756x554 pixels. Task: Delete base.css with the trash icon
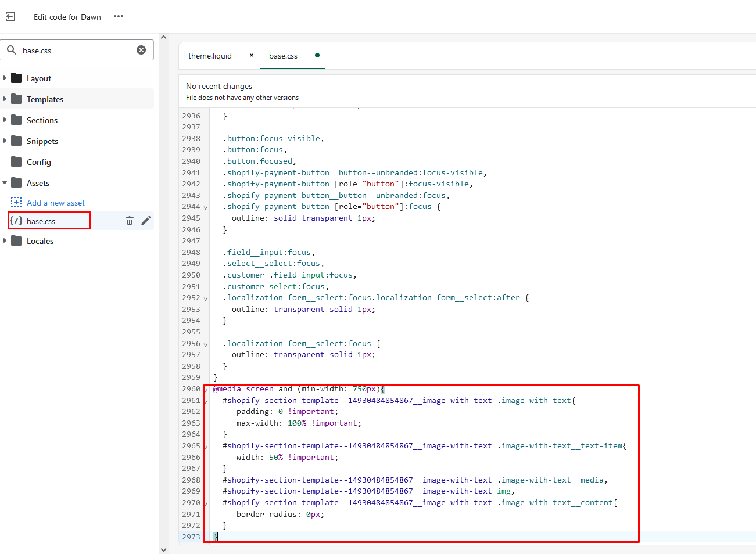coord(130,221)
